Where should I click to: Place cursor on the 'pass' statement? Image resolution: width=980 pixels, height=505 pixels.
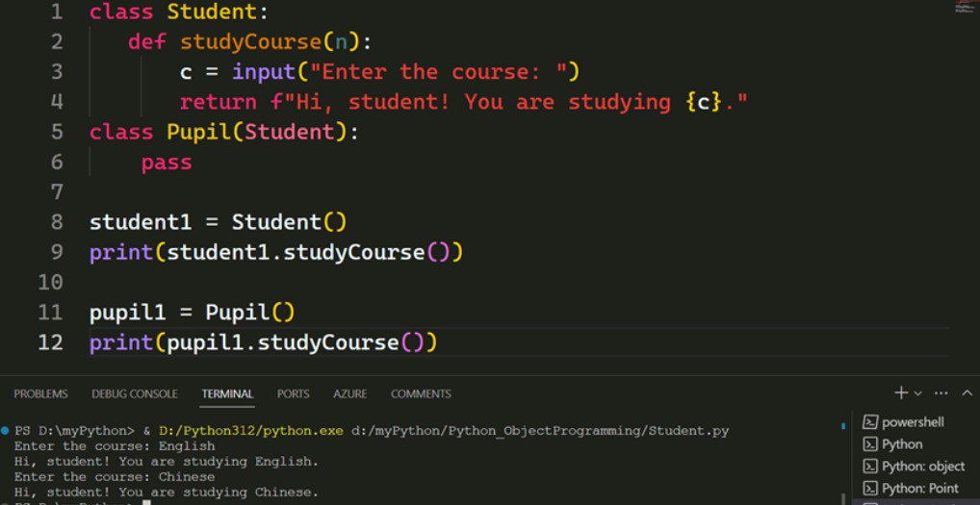pyautogui.click(x=167, y=163)
